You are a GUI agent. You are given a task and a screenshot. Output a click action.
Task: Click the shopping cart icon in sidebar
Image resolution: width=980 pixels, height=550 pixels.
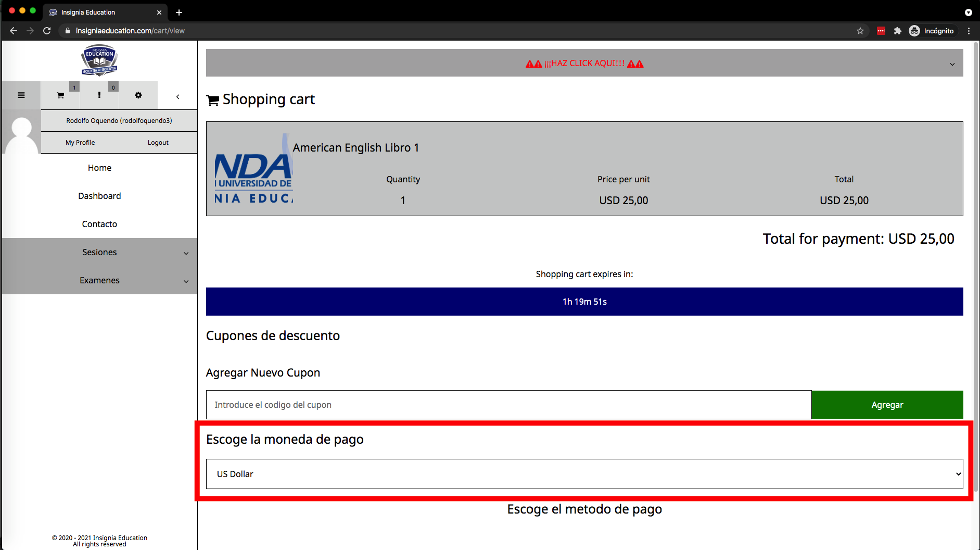point(60,95)
